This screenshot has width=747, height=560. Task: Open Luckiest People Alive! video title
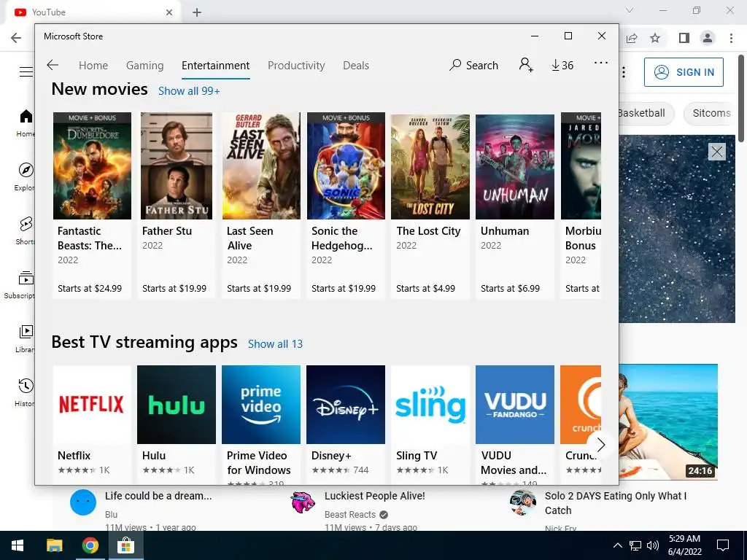374,496
